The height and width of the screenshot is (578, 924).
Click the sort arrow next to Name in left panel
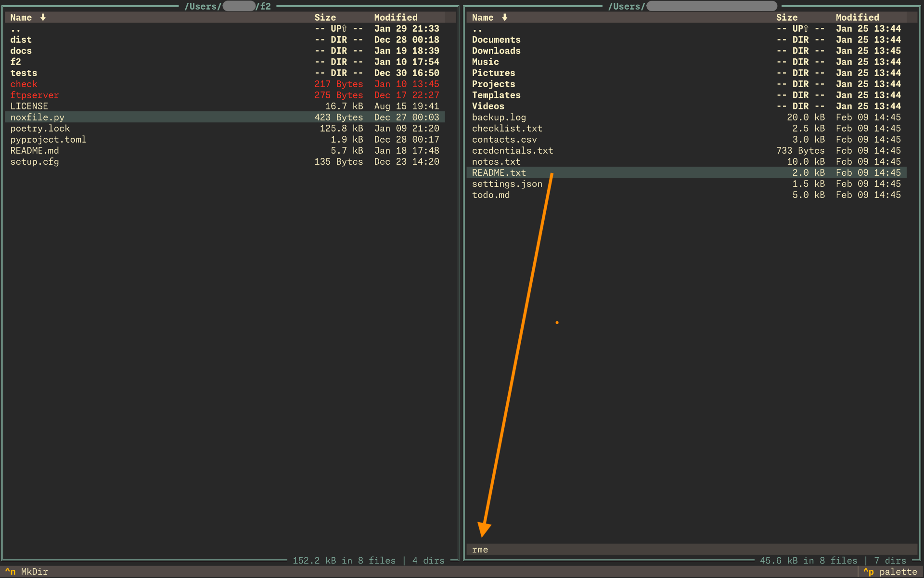(x=43, y=17)
